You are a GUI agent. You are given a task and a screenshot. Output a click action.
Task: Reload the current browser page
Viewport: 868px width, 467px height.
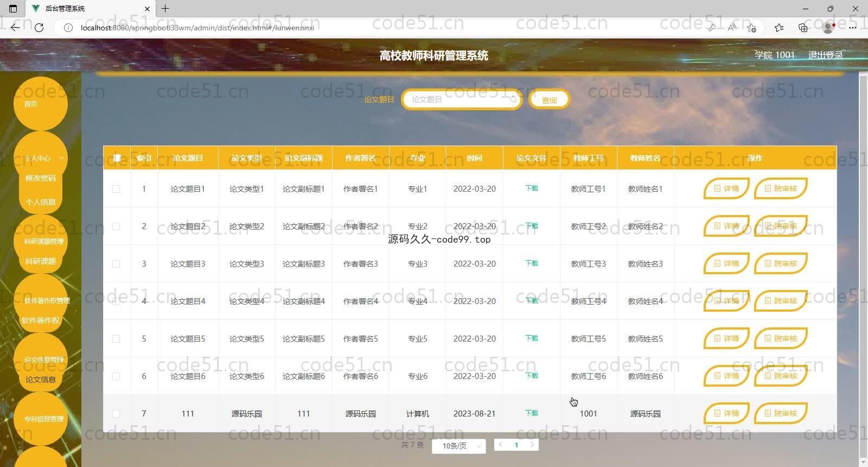39,28
